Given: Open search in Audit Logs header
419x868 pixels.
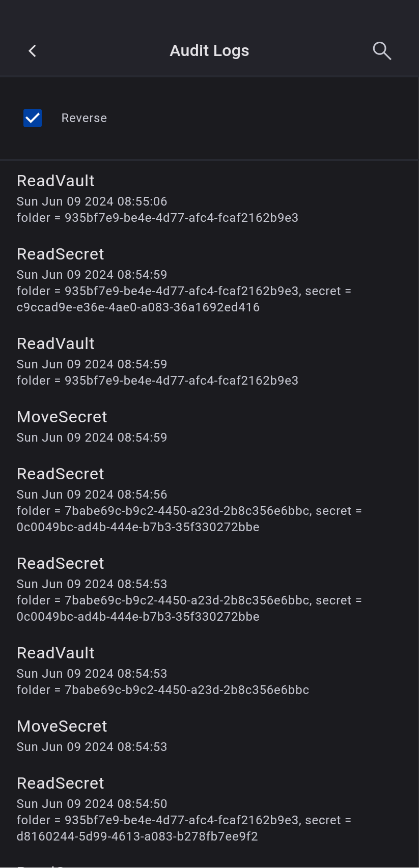Looking at the screenshot, I should [x=381, y=51].
